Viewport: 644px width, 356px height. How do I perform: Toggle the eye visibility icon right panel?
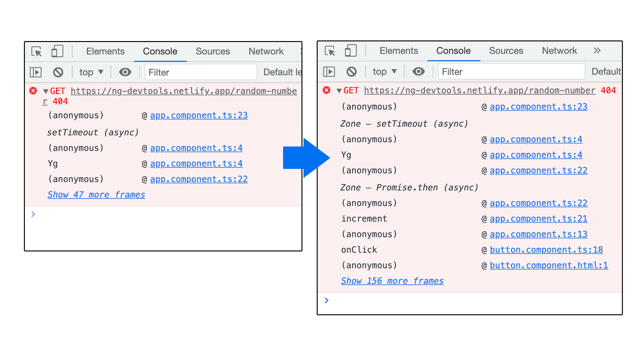pyautogui.click(x=418, y=72)
